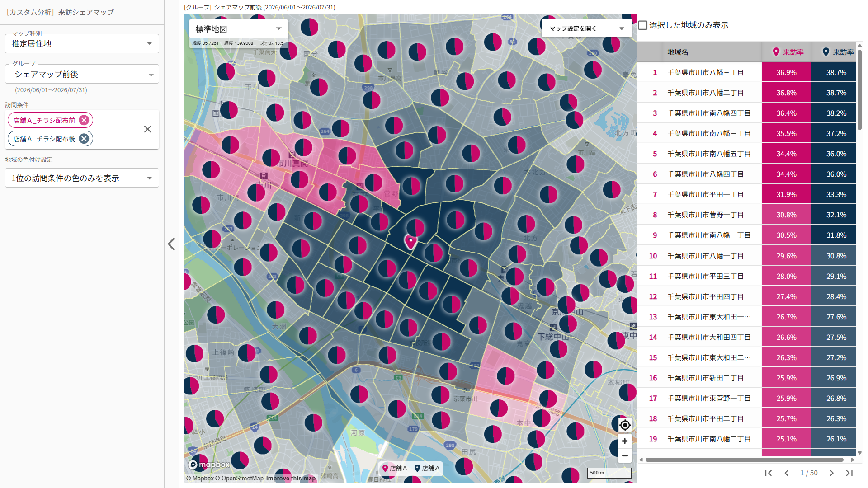Zoom in on the map

coord(625,441)
